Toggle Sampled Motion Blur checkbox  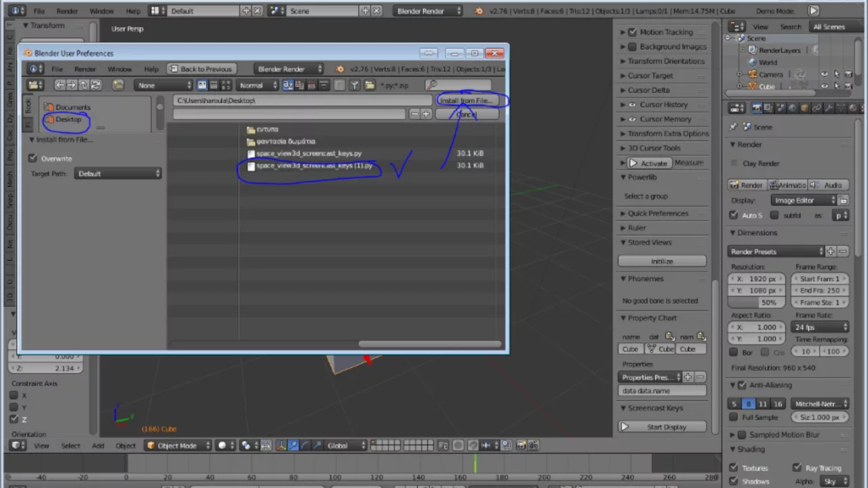click(742, 434)
